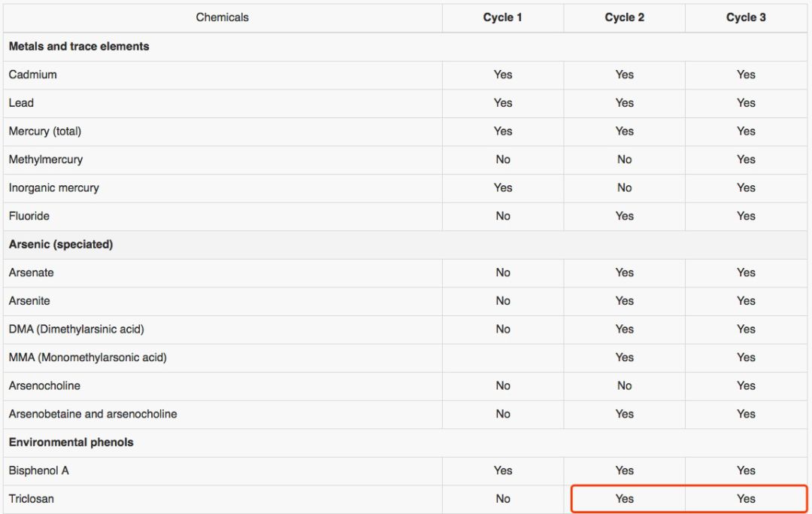The image size is (812, 514).
Task: Click the Cycle 1 column header
Action: (x=502, y=17)
